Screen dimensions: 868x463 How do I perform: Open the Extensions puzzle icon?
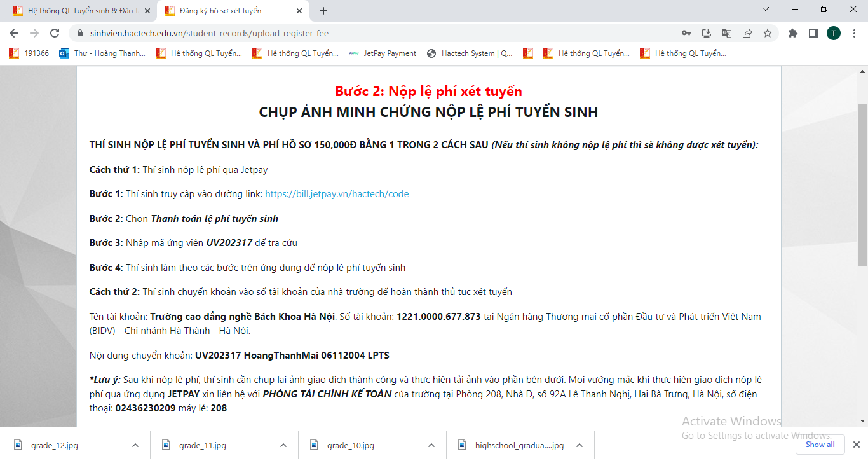point(792,33)
